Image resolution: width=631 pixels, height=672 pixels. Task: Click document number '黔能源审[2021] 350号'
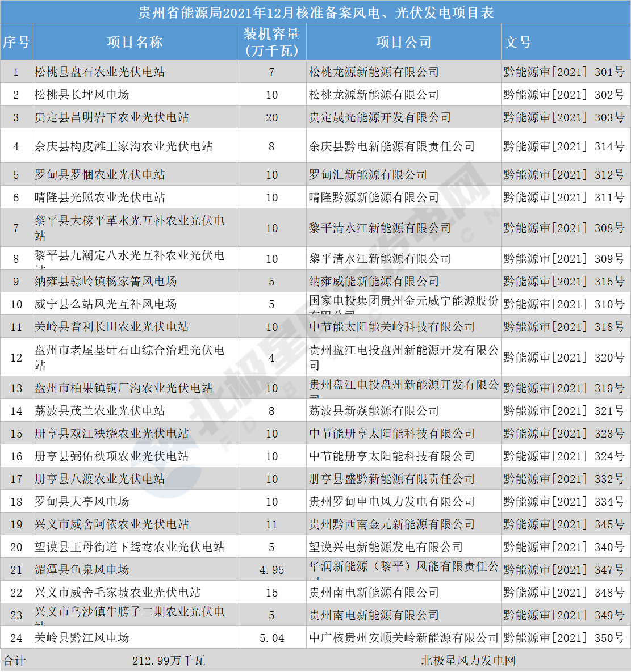pos(563,638)
